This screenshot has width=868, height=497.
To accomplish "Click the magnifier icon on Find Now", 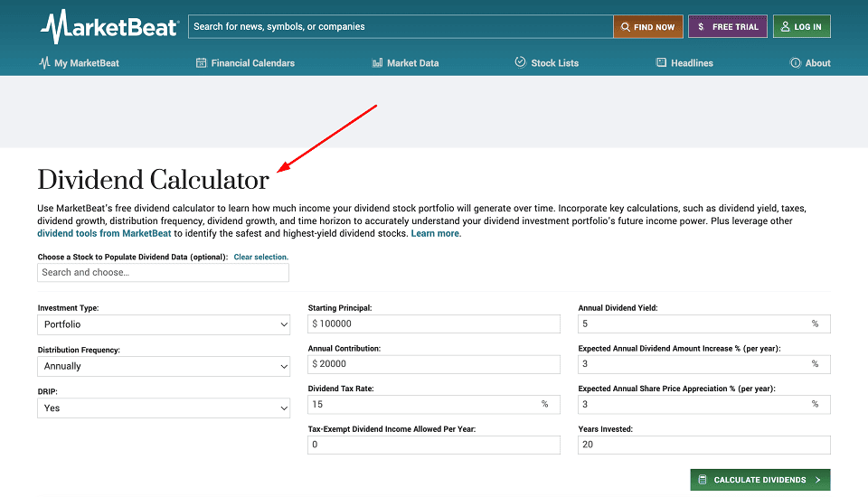I will 625,26.
